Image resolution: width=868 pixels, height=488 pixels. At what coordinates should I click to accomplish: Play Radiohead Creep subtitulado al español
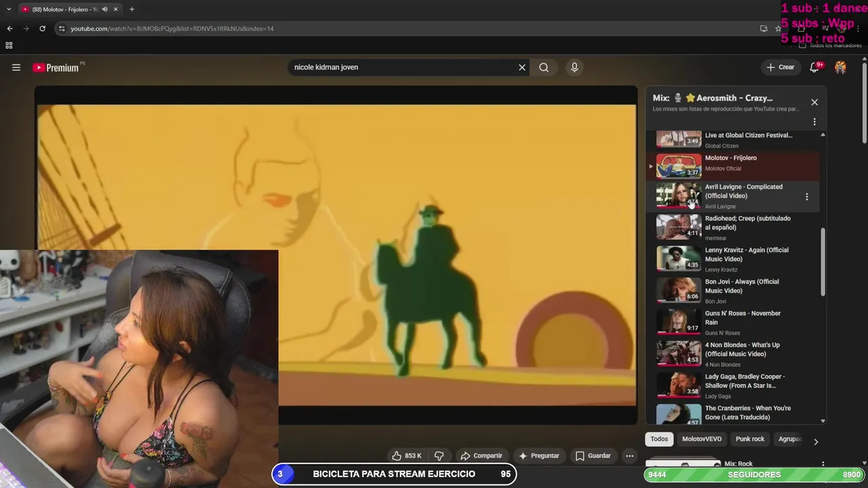tap(732, 228)
